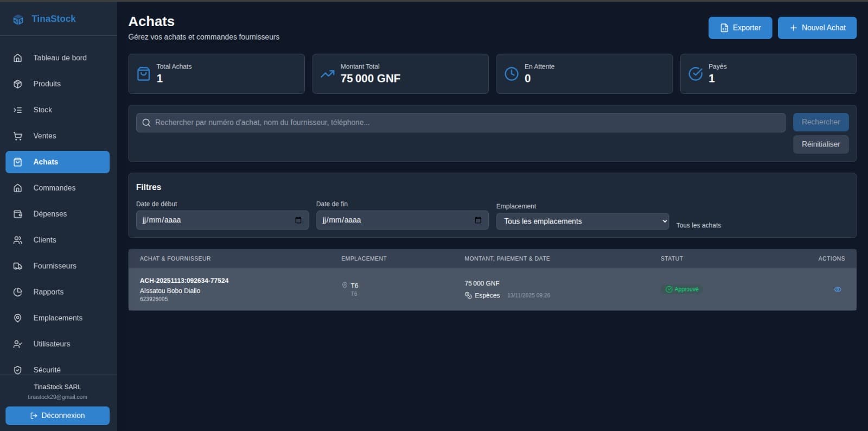The height and width of the screenshot is (431, 868).
Task: Click the MONTANT, PAIEMENT & DATE column header
Action: (507, 259)
